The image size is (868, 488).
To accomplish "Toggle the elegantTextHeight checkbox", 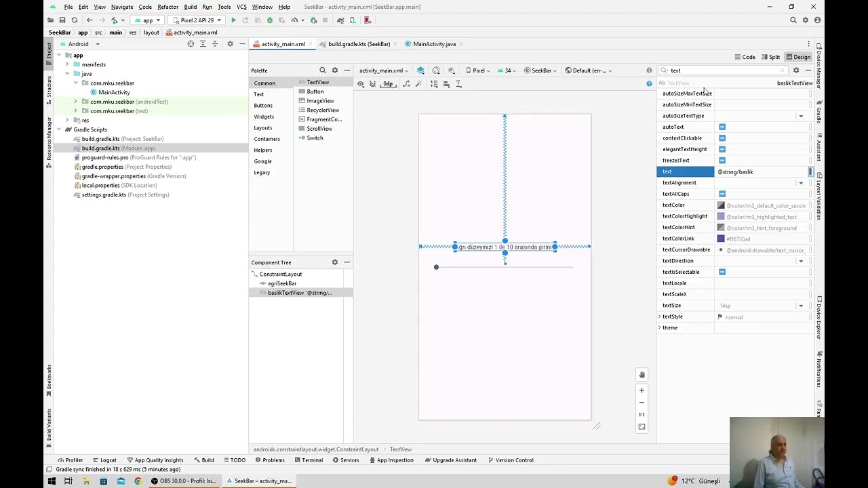I will pyautogui.click(x=722, y=149).
